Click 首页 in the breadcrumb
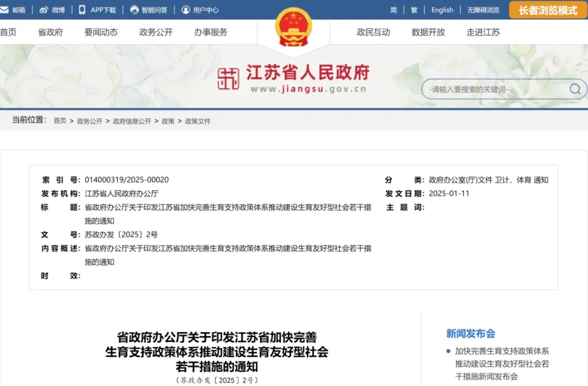 (60, 121)
